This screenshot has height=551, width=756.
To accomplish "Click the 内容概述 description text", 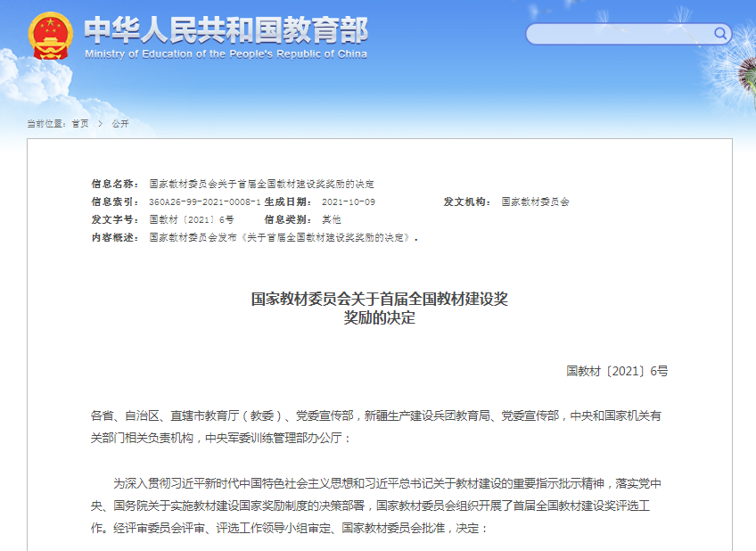I will [283, 237].
